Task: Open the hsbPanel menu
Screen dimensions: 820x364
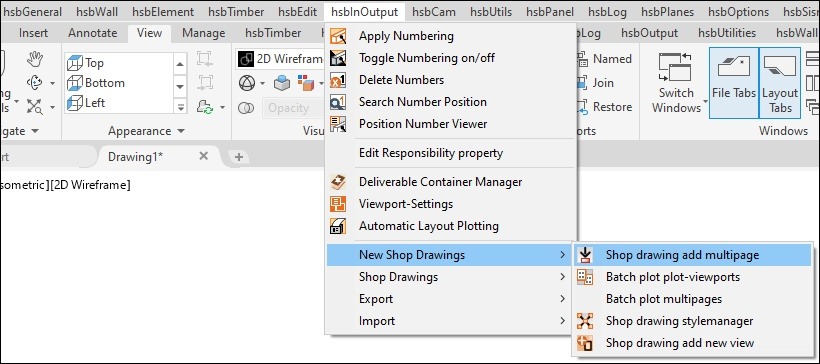Action: pos(549,12)
